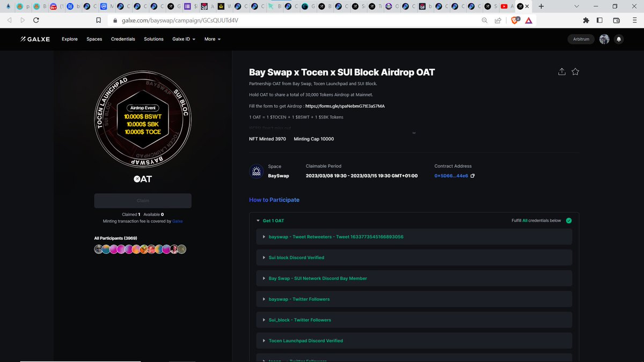Screen dimensions: 644x362
Task: Expand Sui block Discord Verified credential
Action: 414,257
